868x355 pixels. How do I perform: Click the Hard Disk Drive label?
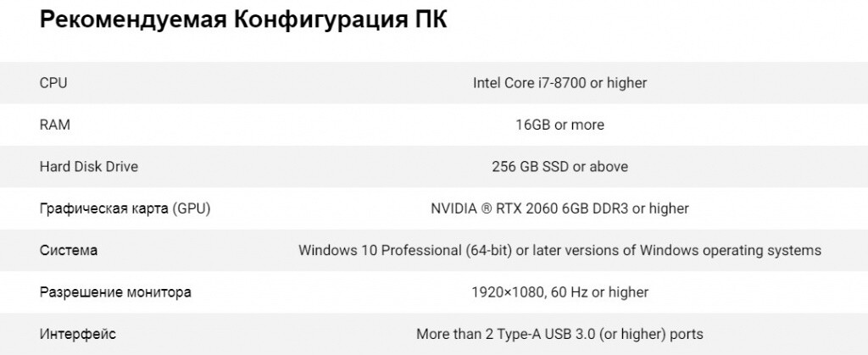(x=88, y=167)
